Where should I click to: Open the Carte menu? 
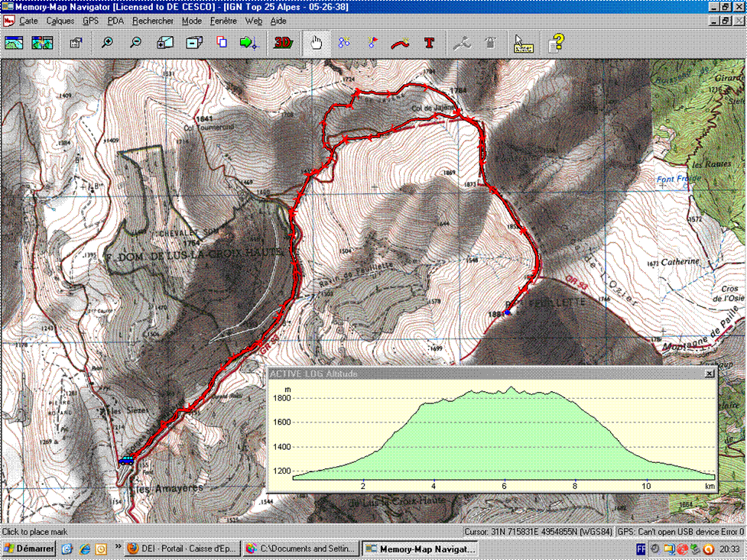tap(28, 21)
